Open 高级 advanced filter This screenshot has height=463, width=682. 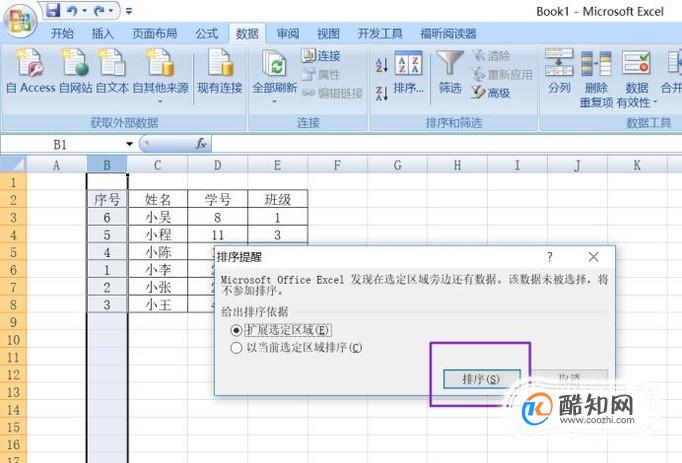point(491,92)
